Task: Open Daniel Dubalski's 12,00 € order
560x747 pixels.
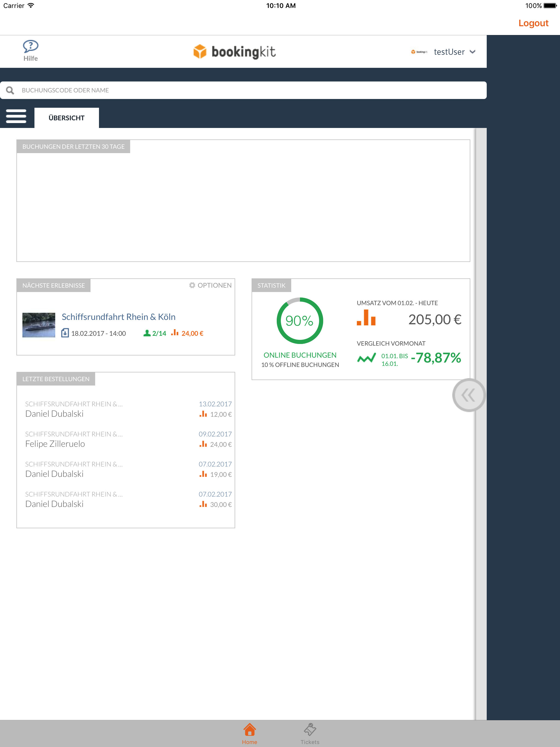Action: pos(128,409)
